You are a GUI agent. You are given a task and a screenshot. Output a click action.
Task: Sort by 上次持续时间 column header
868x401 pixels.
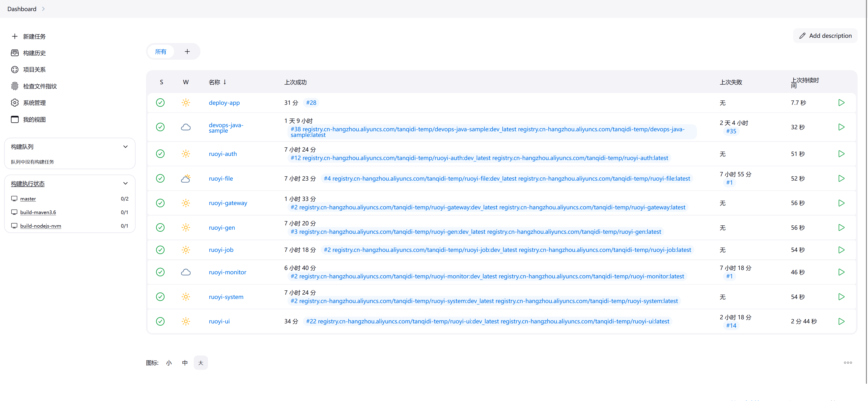(x=805, y=83)
